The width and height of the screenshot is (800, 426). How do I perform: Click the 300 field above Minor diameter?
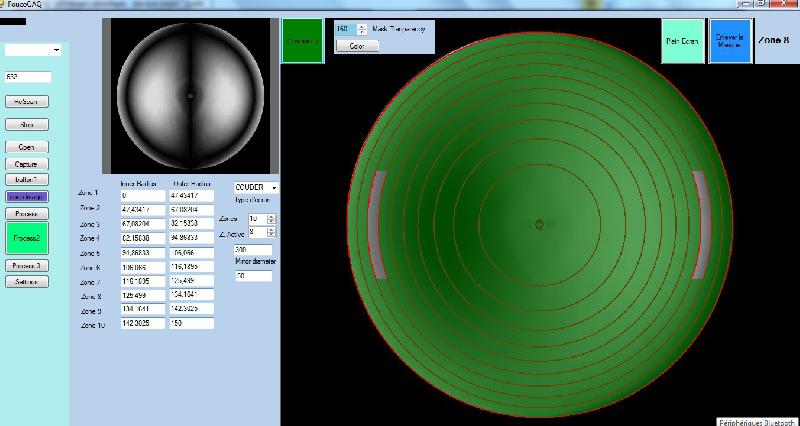click(x=253, y=250)
